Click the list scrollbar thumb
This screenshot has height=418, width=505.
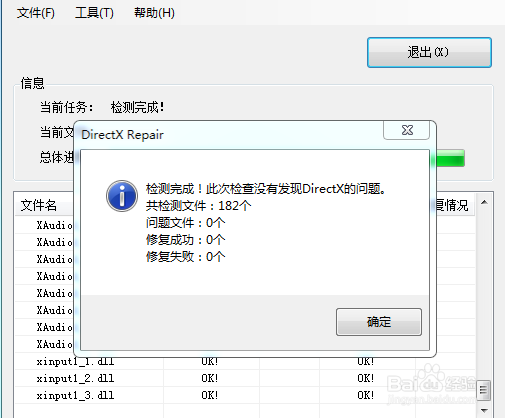point(483,390)
